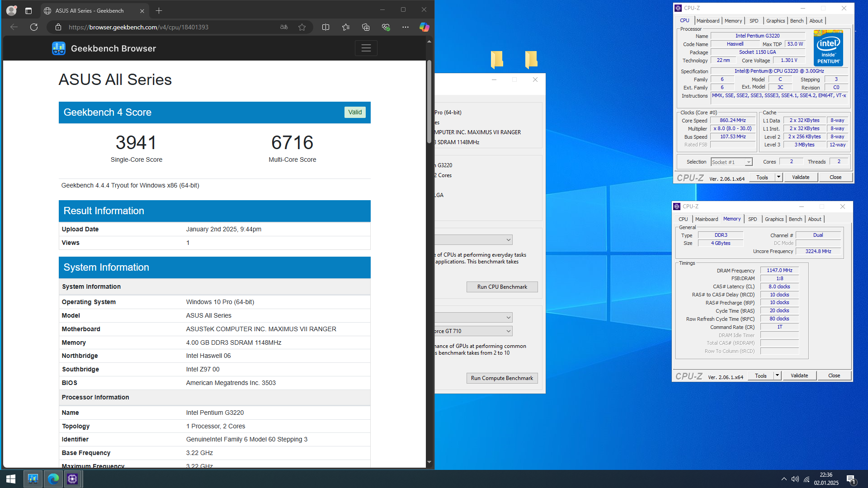
Task: Open the tab actions menu icon in Edge
Action: coord(28,11)
